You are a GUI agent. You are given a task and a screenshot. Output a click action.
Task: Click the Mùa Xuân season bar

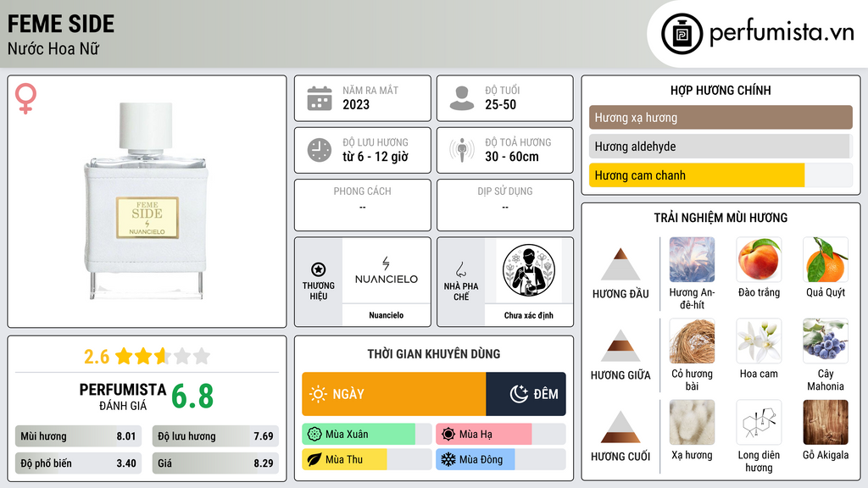(x=366, y=435)
